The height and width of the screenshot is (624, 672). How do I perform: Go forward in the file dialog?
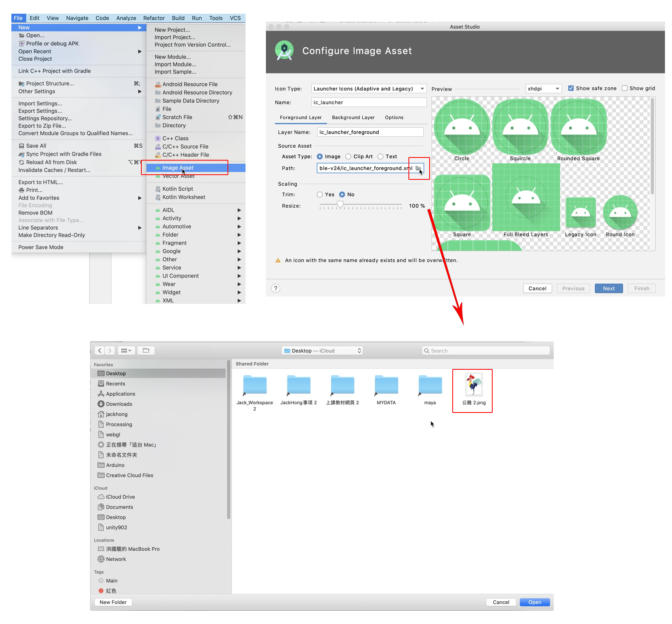tap(110, 351)
